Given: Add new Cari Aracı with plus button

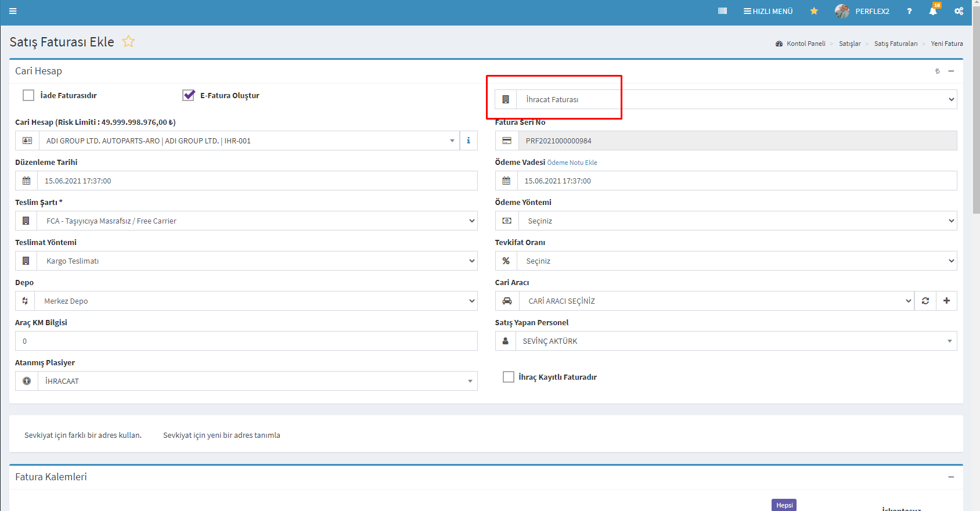Looking at the screenshot, I should pos(946,301).
